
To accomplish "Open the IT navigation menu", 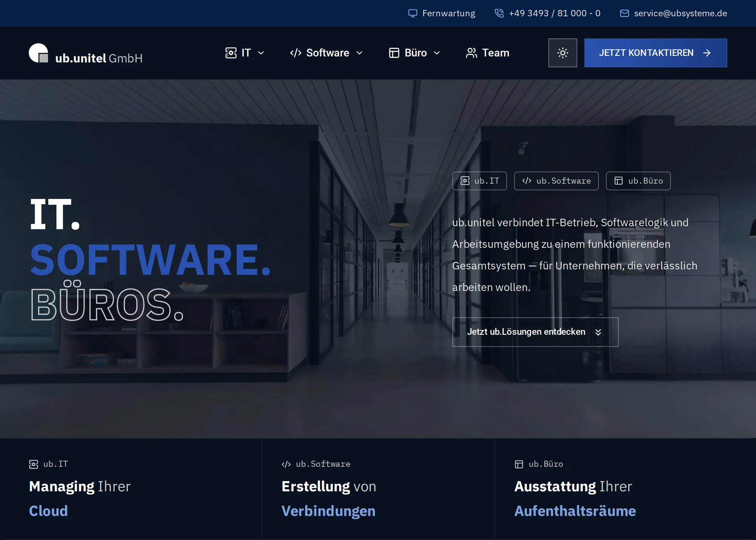I will (x=245, y=53).
